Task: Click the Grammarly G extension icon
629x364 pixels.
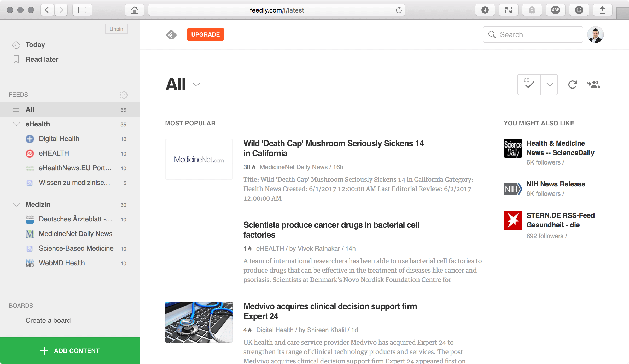Action: point(579,10)
